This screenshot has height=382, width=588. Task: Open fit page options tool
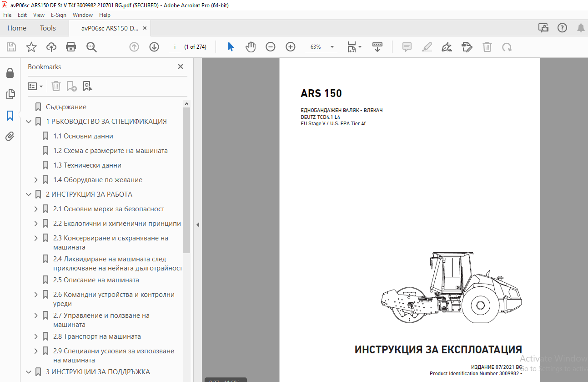(354, 47)
